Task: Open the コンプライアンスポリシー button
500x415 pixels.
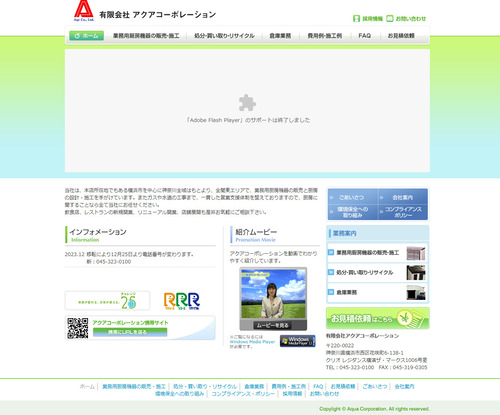Action: (x=403, y=212)
